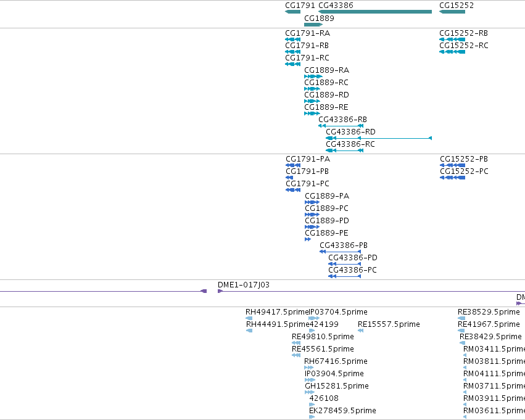Select protein CG43386-PD
This screenshot has height=420, width=525.
352,258
